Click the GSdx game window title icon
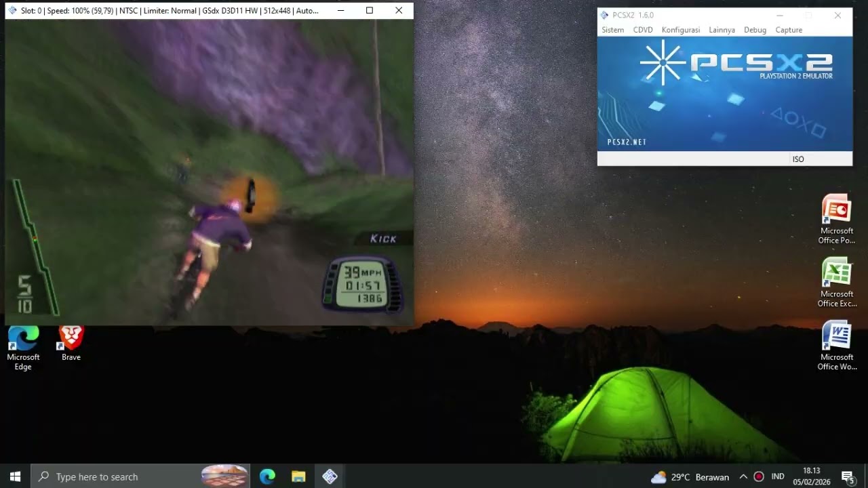Viewport: 868px width, 488px height. point(12,11)
